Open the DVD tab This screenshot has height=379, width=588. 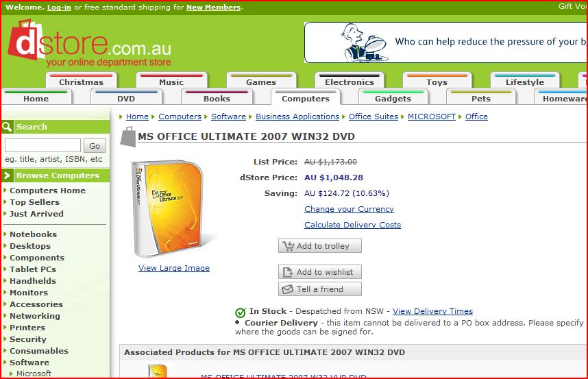[126, 98]
